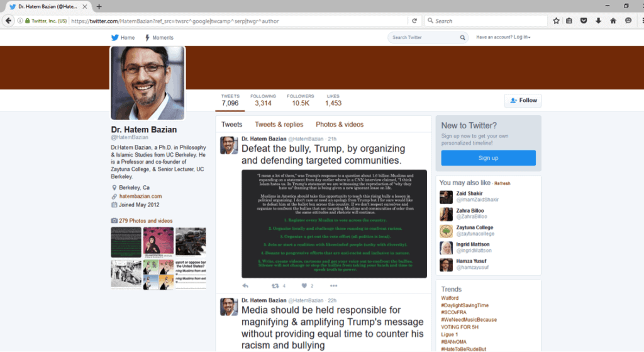Image resolution: width=644 pixels, height=352 pixels.
Task: Save page to Pocket icon
Action: 584,21
